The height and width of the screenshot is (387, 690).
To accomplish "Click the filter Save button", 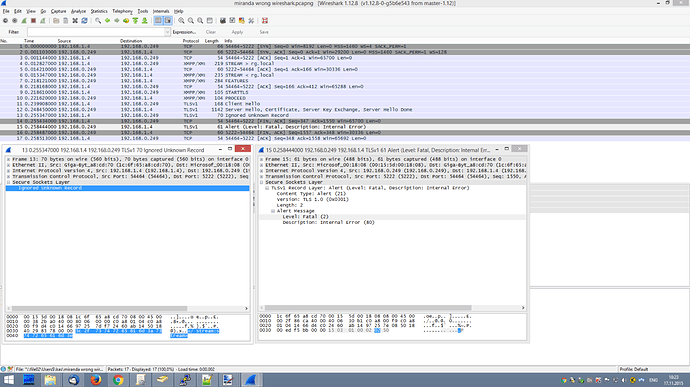I will click(x=264, y=32).
